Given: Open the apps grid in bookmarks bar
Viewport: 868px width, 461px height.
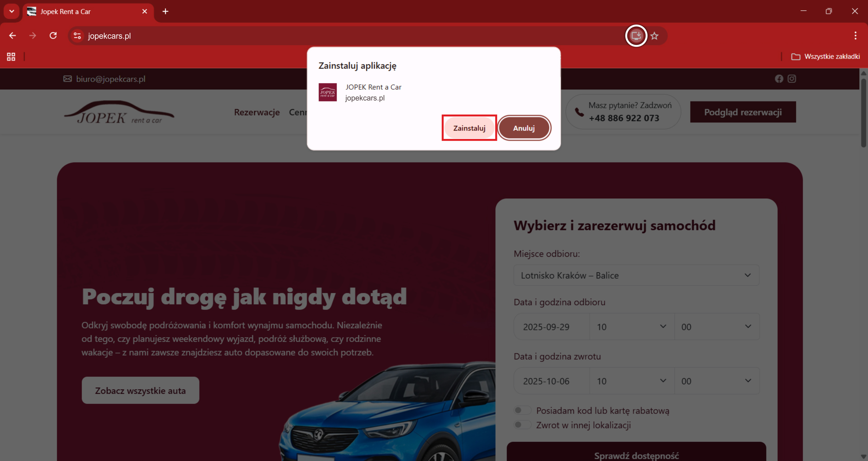Looking at the screenshot, I should (11, 57).
